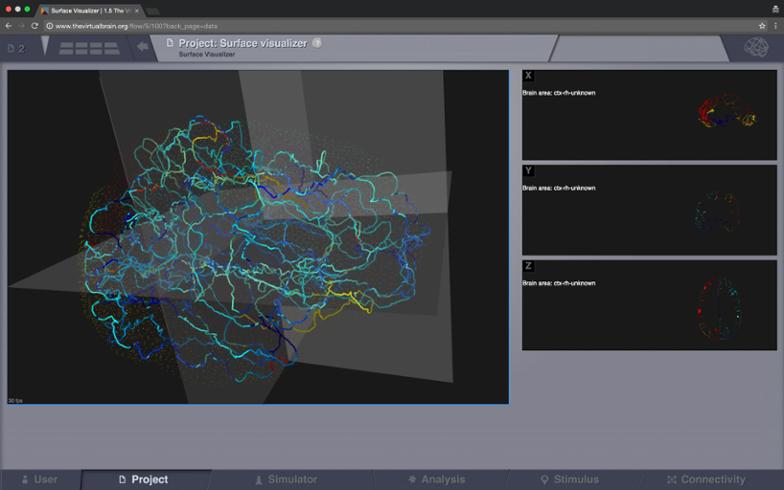Click the browser reload icon
Viewport: 784px width, 490px height.
35,25
